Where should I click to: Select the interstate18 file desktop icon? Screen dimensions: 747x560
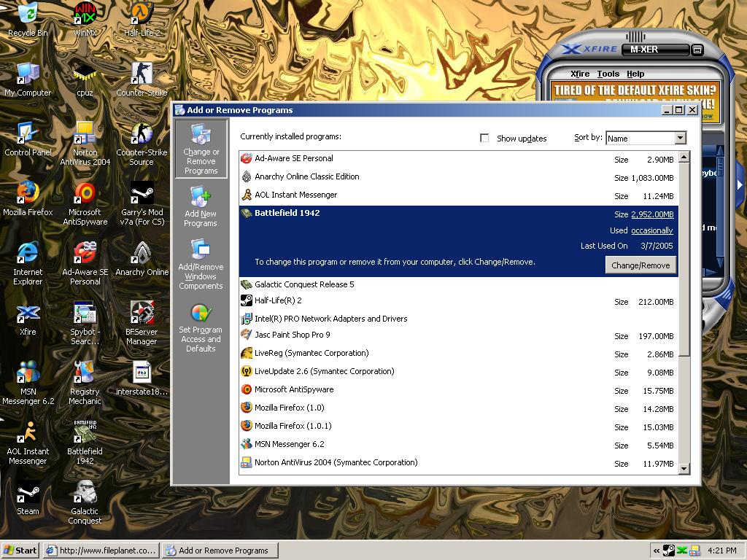point(142,378)
